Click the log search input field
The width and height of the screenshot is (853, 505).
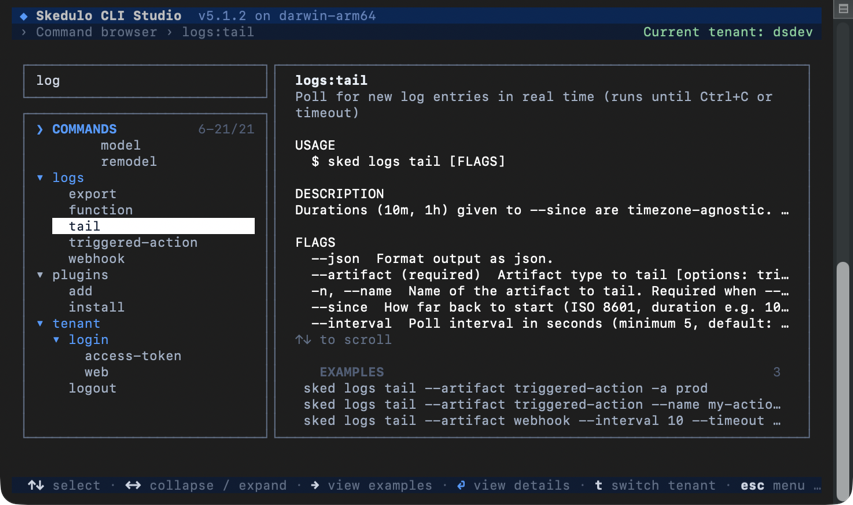pyautogui.click(x=145, y=81)
